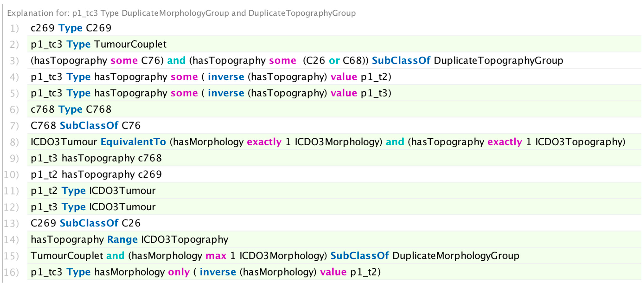Select 'p1_t3 hasTopography c768' row
This screenshot has width=644, height=284.
tap(334, 158)
